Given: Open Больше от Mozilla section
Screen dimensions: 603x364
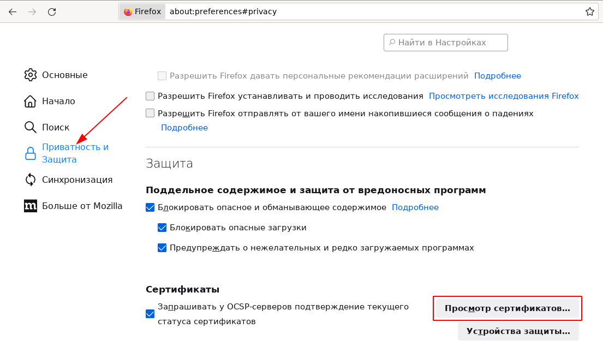Looking at the screenshot, I should tap(82, 206).
